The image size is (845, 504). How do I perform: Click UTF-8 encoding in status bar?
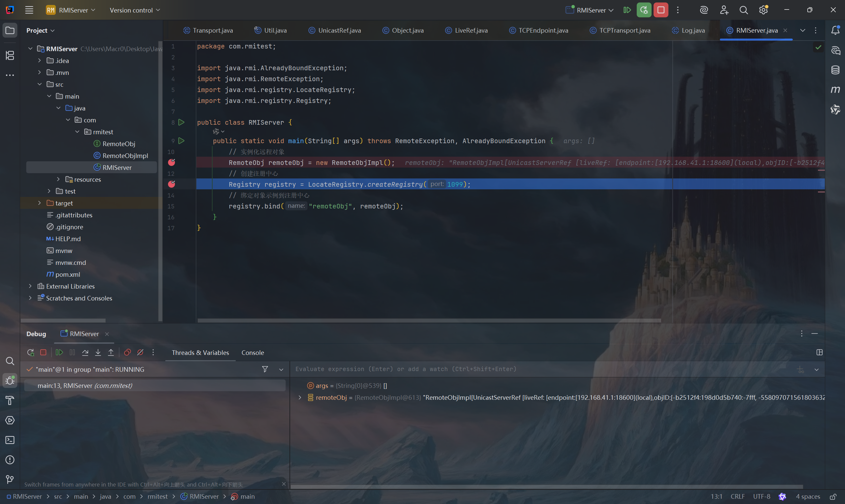pyautogui.click(x=761, y=496)
